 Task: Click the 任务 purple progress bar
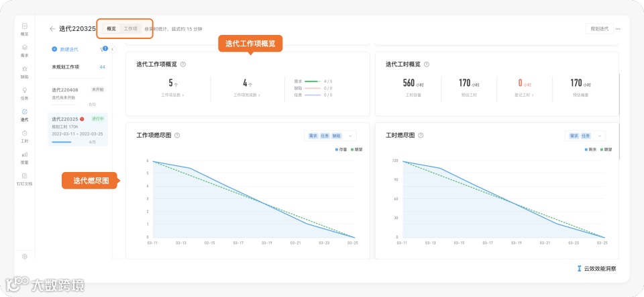312,95
